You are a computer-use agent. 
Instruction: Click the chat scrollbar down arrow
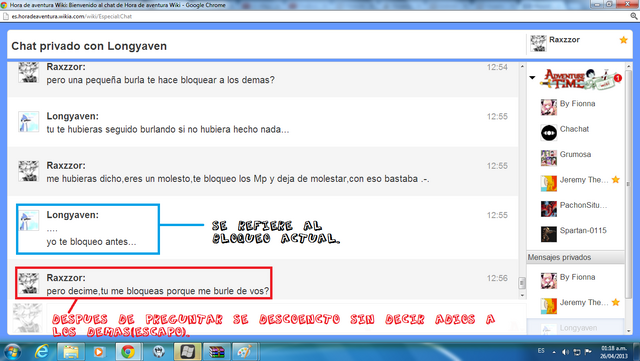click(522, 295)
